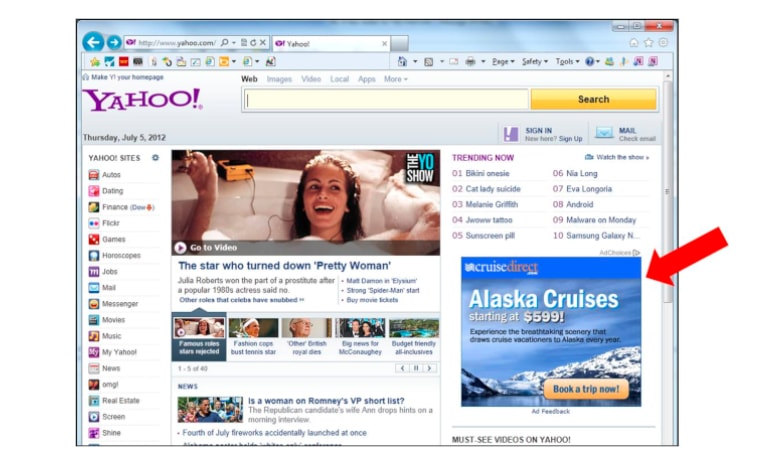Open Messenger from Yahoo sites list
This screenshot has height=450, width=768.
tap(120, 304)
